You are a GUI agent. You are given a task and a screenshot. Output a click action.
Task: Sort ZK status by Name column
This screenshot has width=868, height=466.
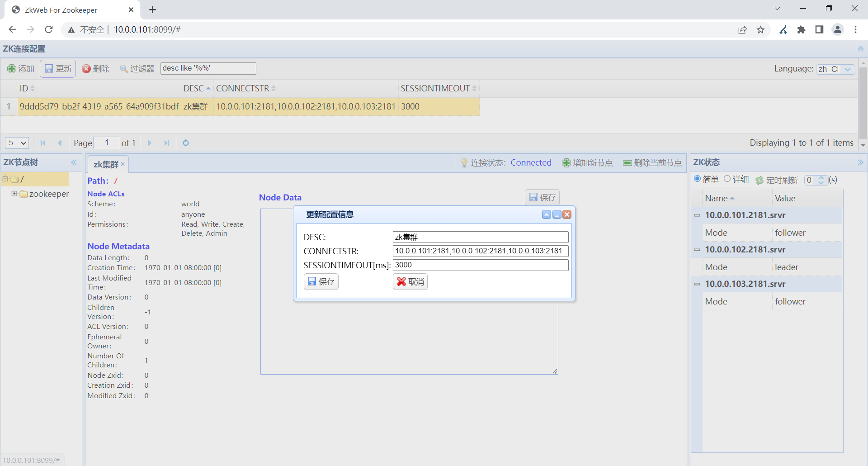tap(737, 199)
